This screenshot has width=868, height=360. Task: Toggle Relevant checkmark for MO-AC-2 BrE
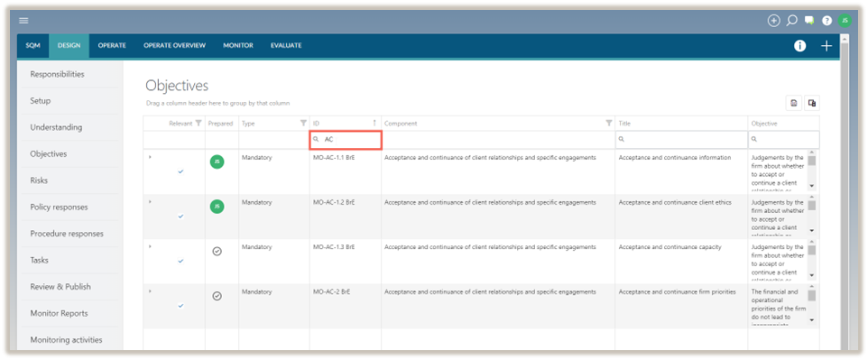[x=180, y=306]
